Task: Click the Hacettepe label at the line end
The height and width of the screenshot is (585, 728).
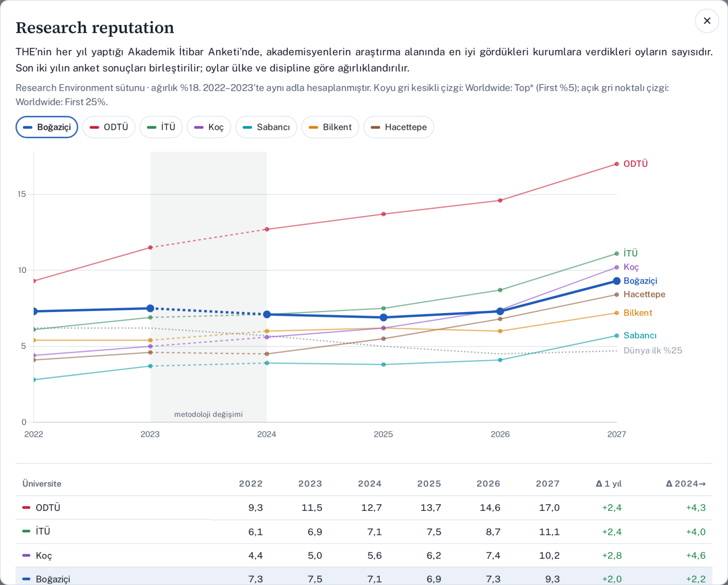Action: 644,294
